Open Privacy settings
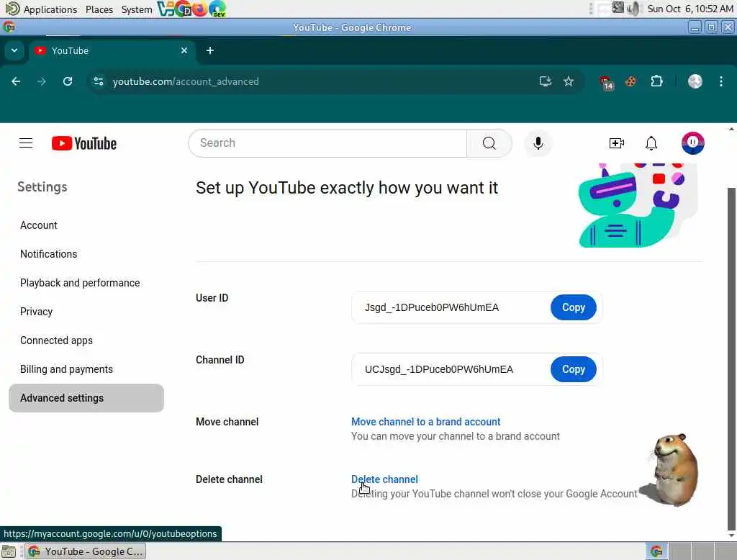This screenshot has height=560, width=737. tap(36, 311)
